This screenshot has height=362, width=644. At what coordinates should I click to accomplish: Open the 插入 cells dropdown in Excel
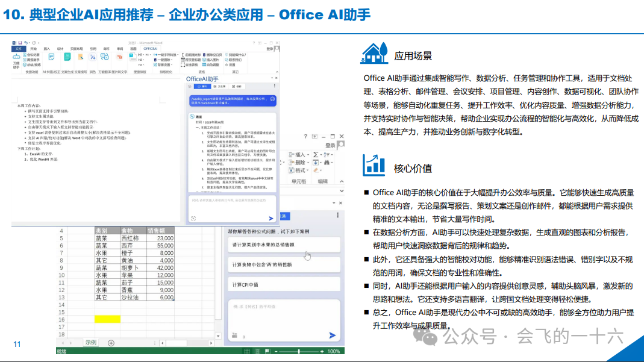click(299, 154)
